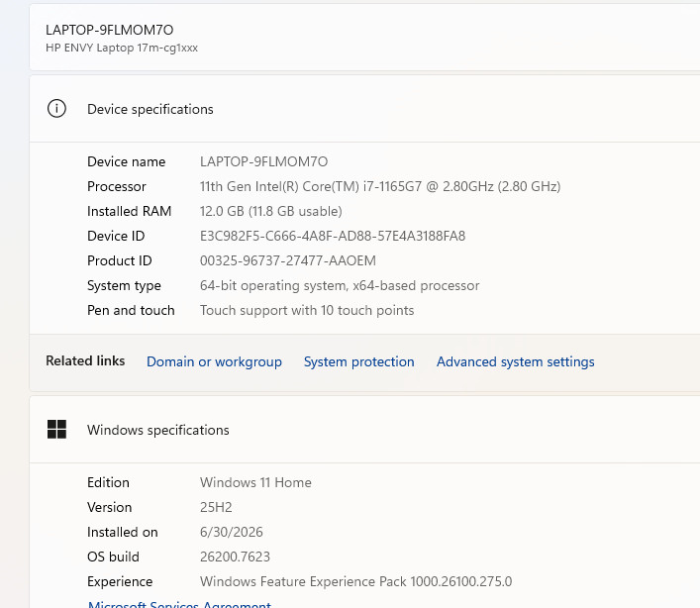Click the Product ID value 00325-96737-27477-AAOEM

click(x=288, y=260)
